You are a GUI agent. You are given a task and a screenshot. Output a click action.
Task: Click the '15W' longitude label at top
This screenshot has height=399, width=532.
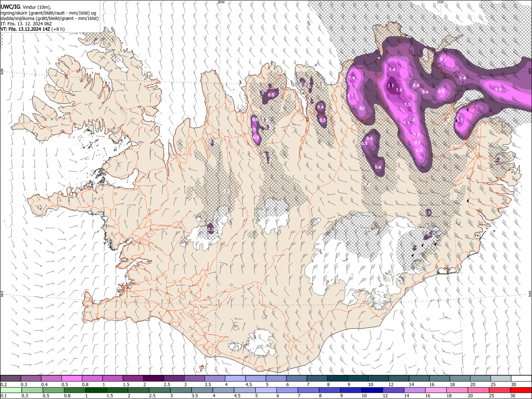440,2
